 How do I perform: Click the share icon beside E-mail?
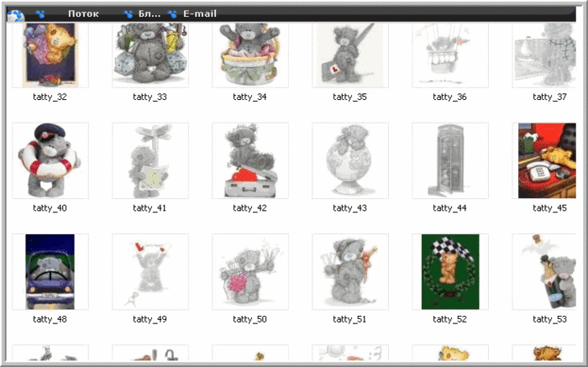pyautogui.click(x=172, y=14)
